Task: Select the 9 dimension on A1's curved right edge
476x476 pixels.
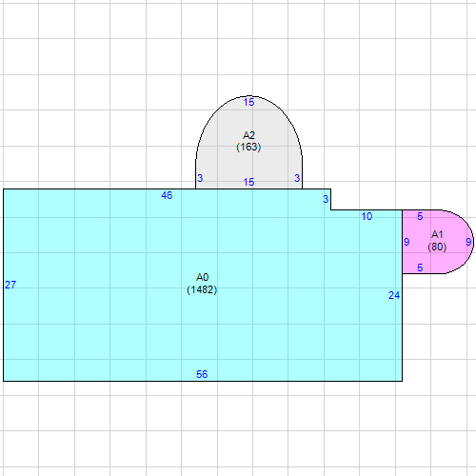Action: coord(468,242)
